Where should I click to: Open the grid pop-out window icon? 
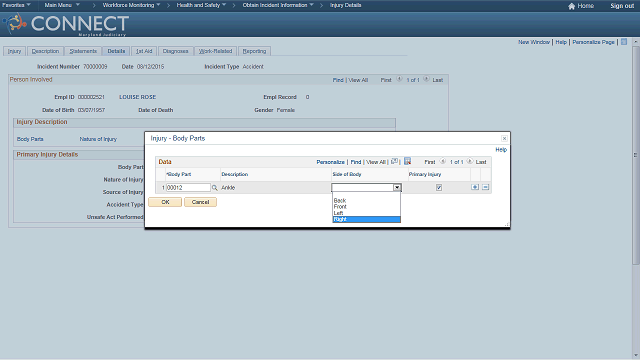(x=394, y=162)
